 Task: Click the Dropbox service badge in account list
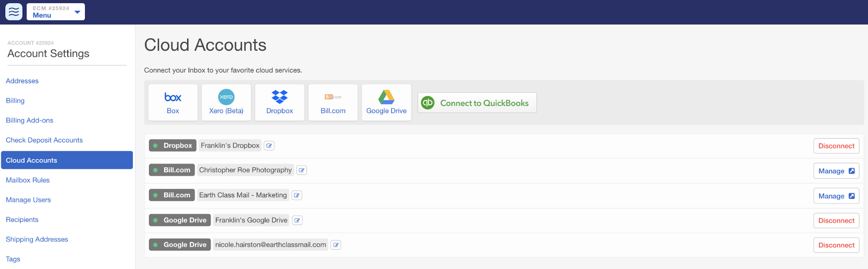[x=173, y=146]
